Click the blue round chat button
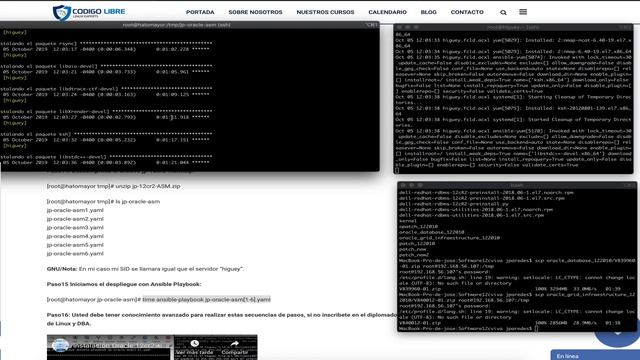This screenshot has height=360, width=640. [617, 334]
